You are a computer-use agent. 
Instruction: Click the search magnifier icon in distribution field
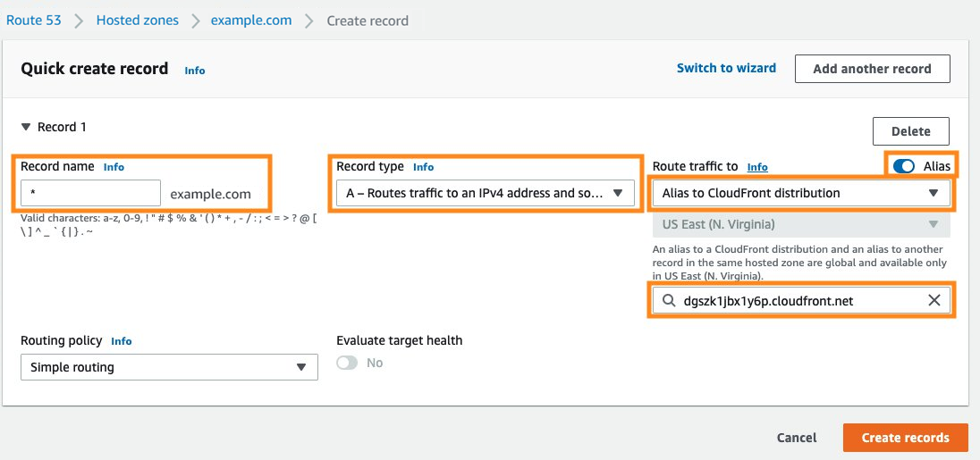click(x=667, y=301)
